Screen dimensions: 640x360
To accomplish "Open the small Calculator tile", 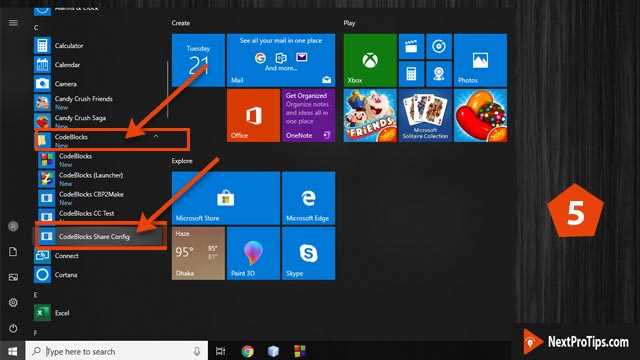I will [411, 74].
